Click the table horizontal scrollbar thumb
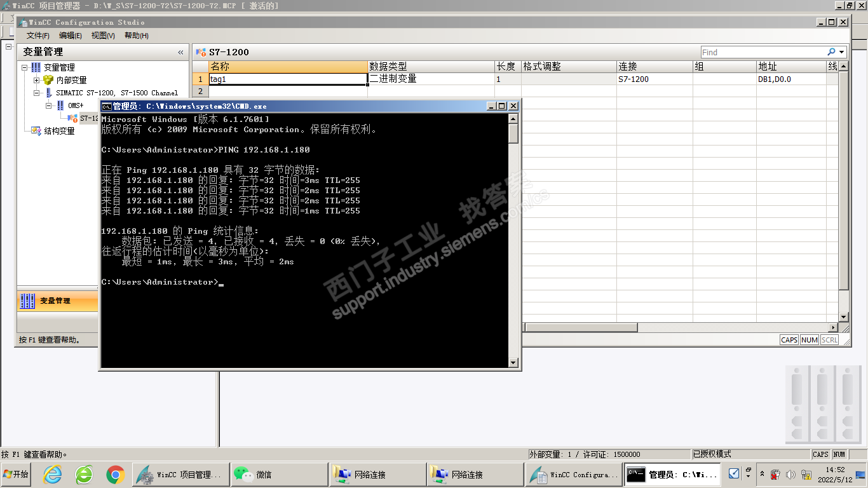Screen dimensions: 868x488 [x=581, y=327]
